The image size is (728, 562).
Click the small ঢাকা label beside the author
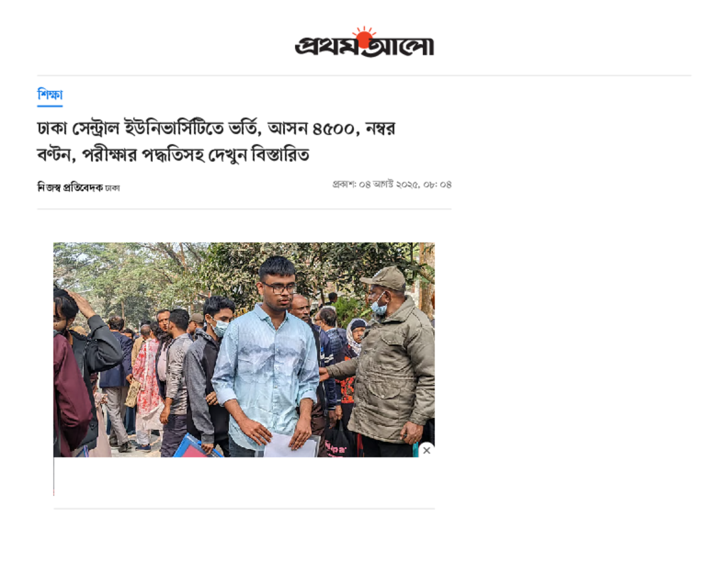(112, 188)
